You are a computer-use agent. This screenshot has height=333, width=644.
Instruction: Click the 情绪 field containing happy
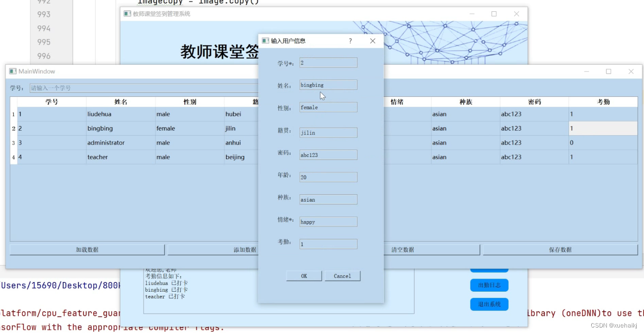328,222
